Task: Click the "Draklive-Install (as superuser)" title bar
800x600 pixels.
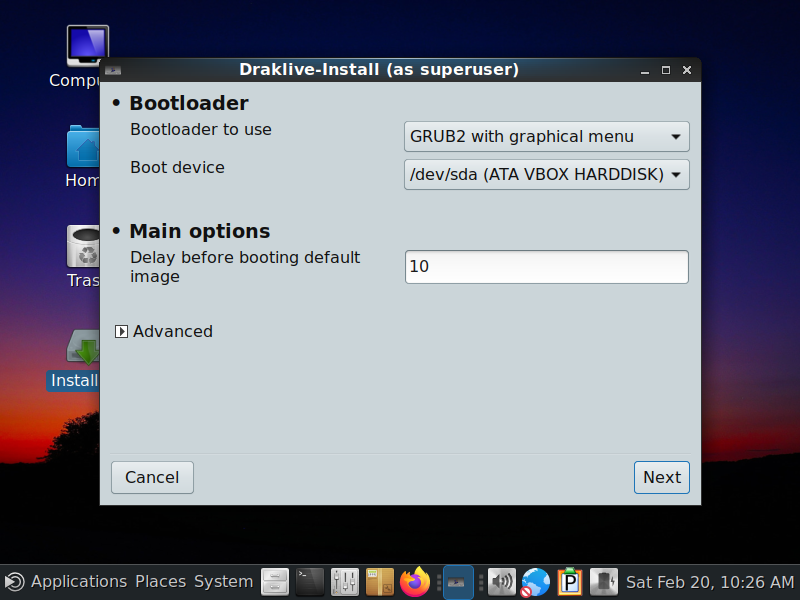Action: click(379, 70)
